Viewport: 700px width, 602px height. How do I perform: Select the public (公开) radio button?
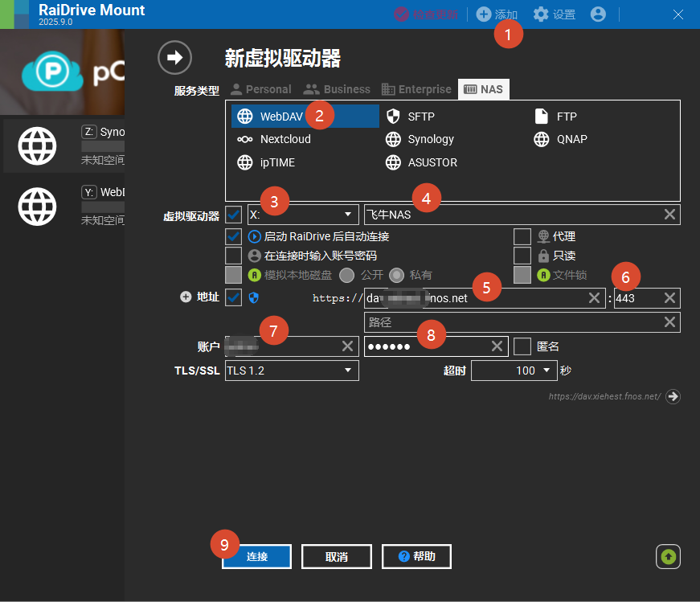[x=346, y=275]
